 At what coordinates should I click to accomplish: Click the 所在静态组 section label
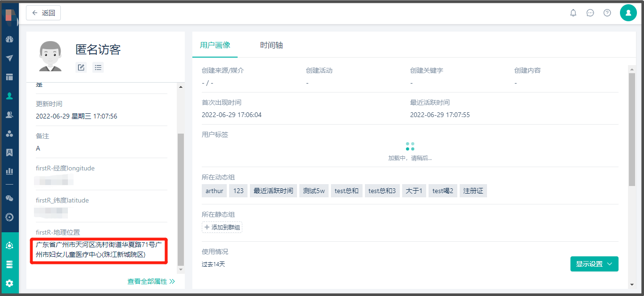pyautogui.click(x=218, y=214)
